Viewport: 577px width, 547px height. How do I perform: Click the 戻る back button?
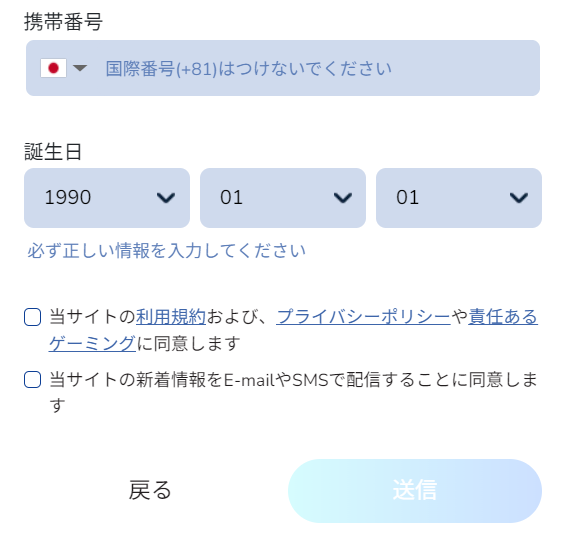(x=150, y=491)
